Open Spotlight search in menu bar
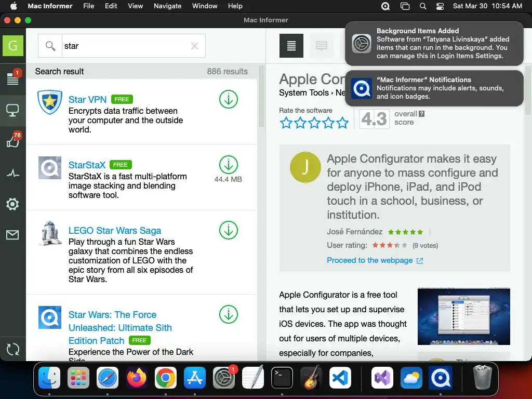This screenshot has width=532, height=399. coord(423,6)
